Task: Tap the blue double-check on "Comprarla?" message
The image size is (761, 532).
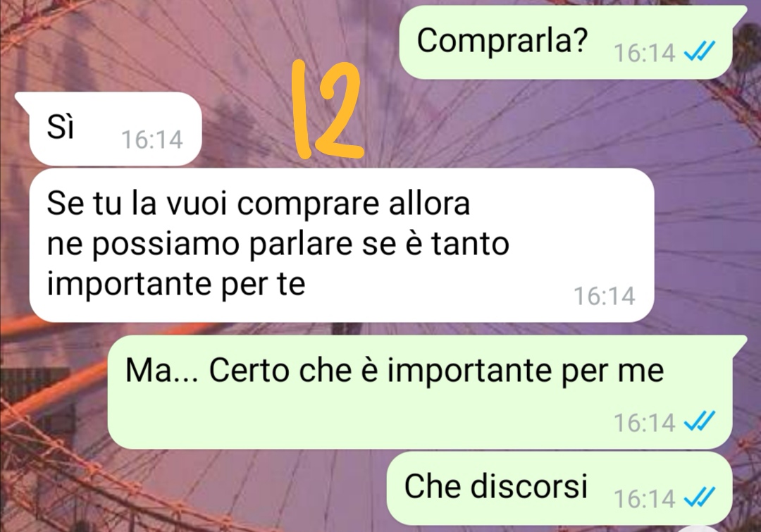Action: coord(700,51)
